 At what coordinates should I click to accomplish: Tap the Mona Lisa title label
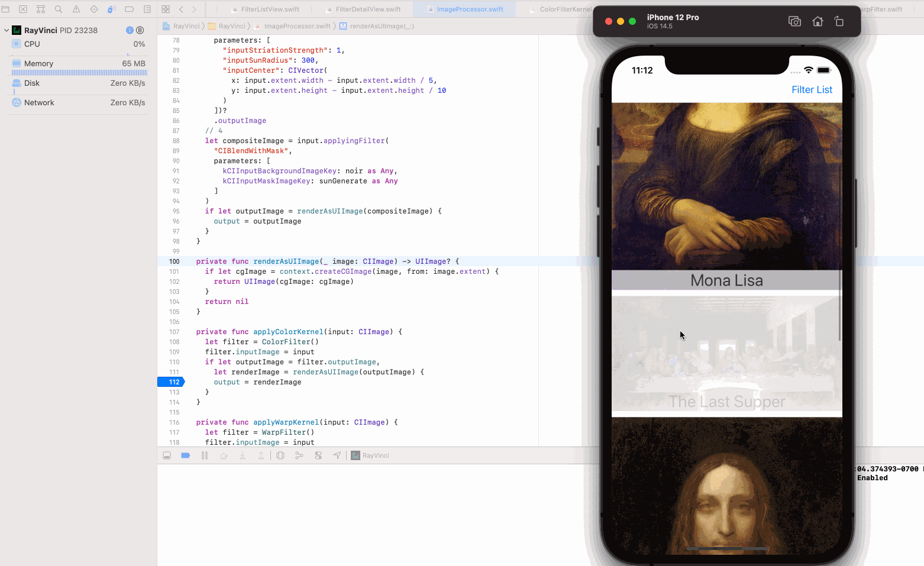point(726,280)
